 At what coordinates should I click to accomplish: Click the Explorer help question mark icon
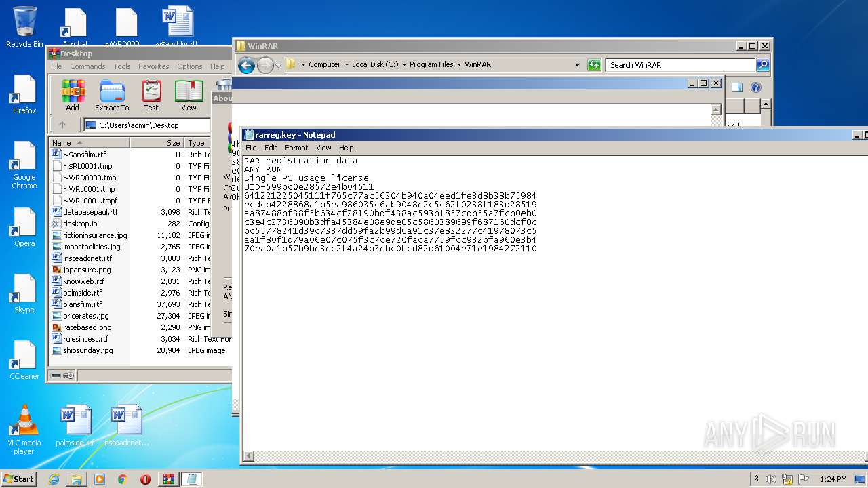(x=756, y=87)
